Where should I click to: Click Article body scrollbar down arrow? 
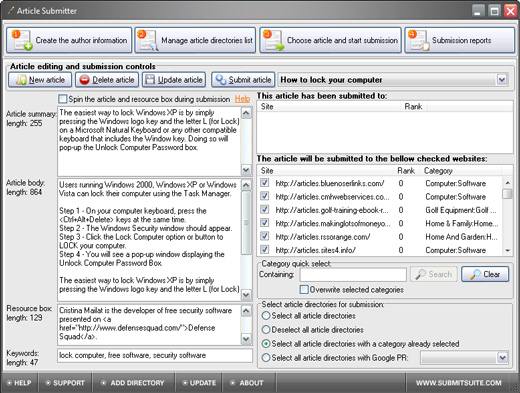click(246, 295)
